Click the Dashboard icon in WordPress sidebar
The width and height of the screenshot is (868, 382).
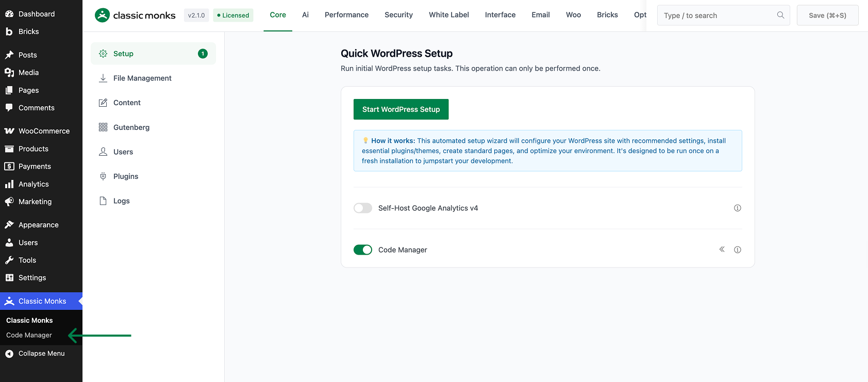(9, 14)
